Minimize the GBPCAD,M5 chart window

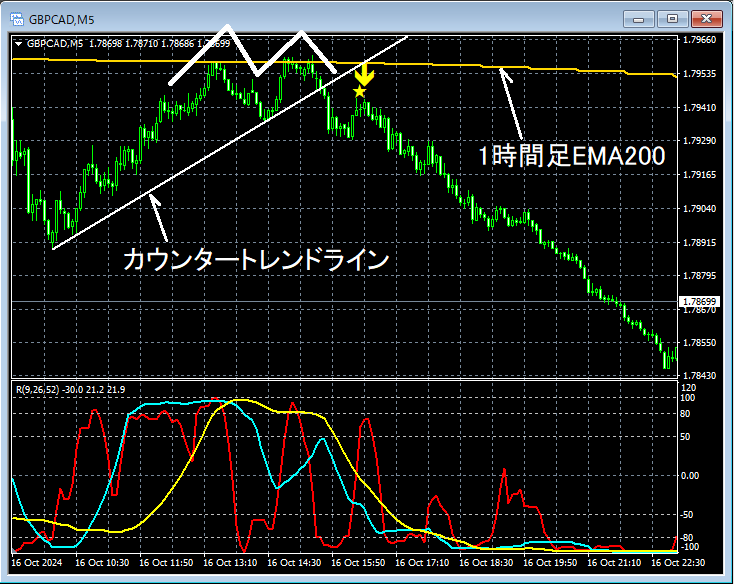pyautogui.click(x=638, y=19)
